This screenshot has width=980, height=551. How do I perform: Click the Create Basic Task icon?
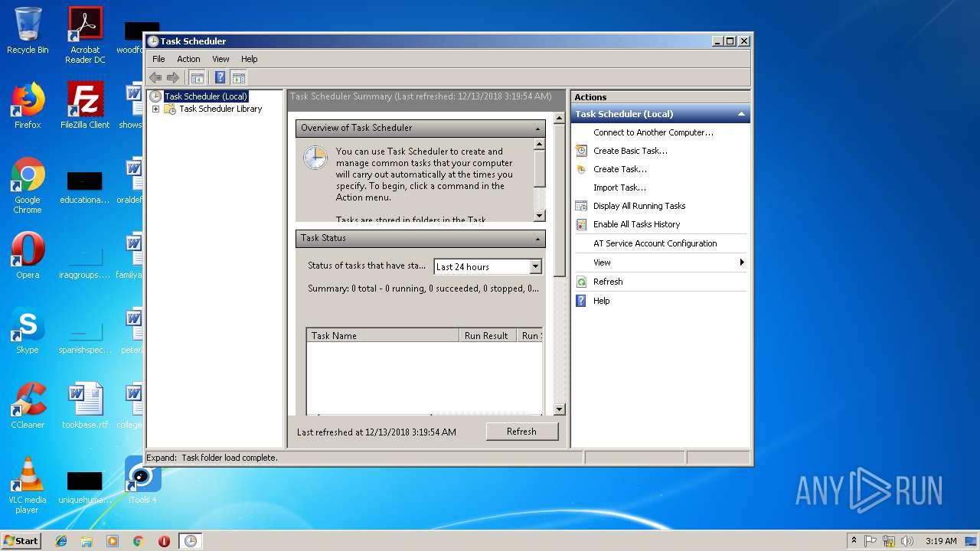[582, 151]
